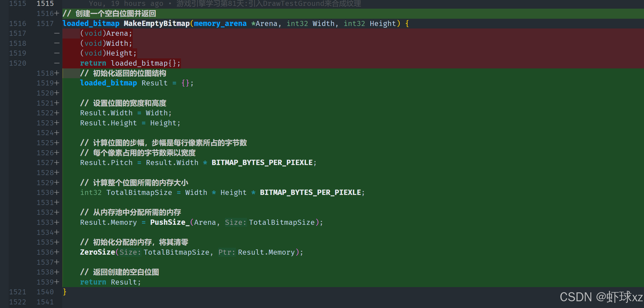Click the MakeEmptyBitmap function name
The image size is (644, 308).
[157, 23]
